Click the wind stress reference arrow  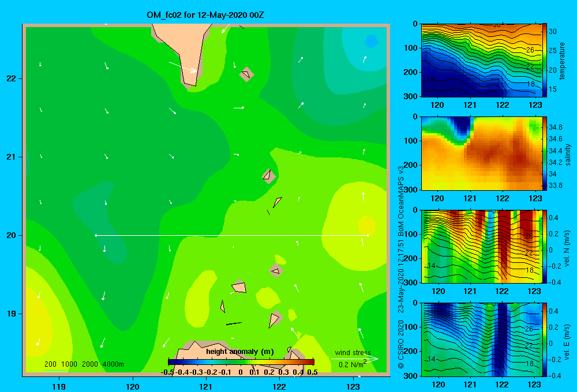pyautogui.click(x=354, y=359)
